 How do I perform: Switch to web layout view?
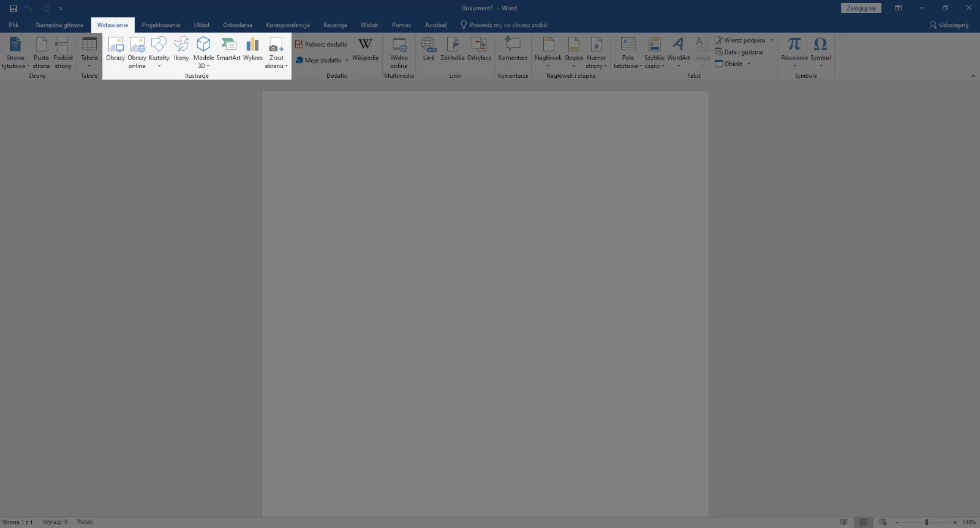point(883,522)
